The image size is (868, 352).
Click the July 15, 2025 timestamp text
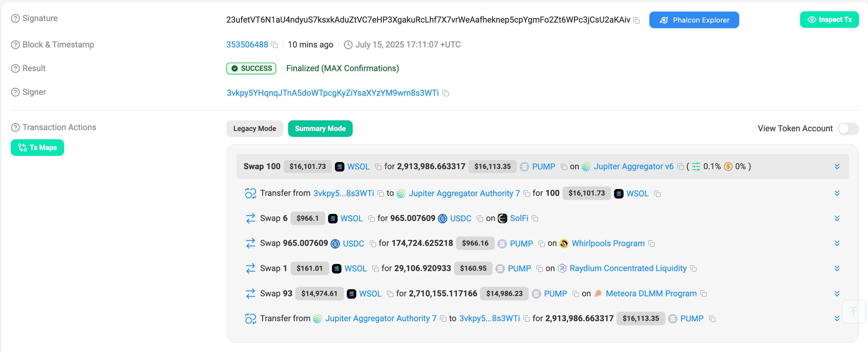click(408, 45)
